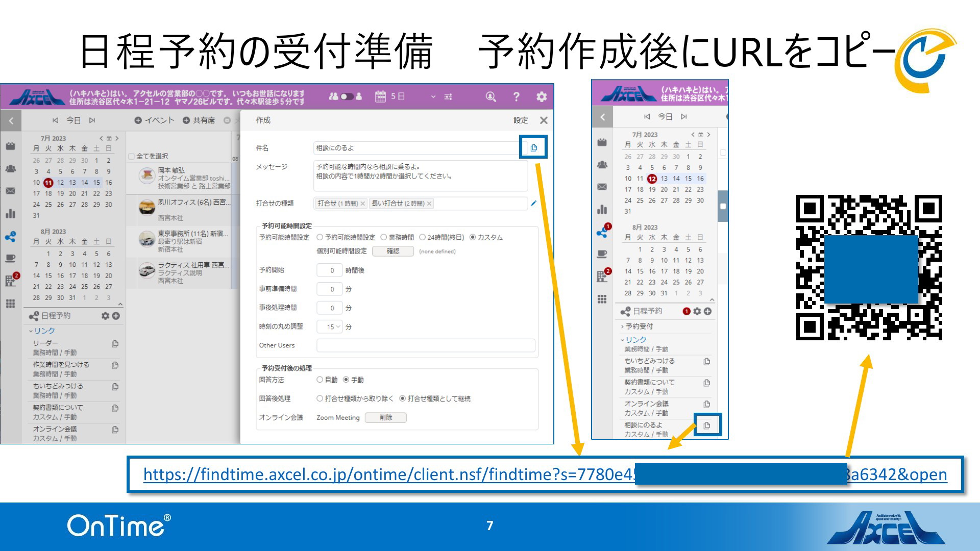Viewport: 980px width, 551px height.
Task: Select 自動 reply method radio
Action: tap(320, 380)
